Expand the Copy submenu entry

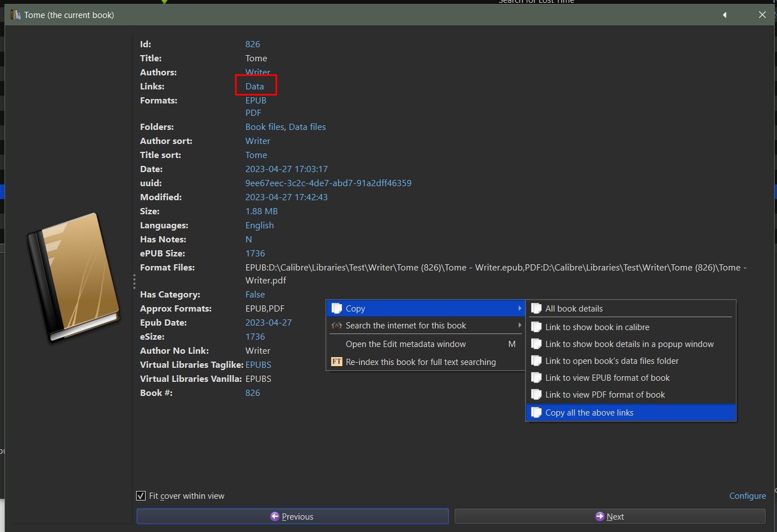tap(425, 308)
